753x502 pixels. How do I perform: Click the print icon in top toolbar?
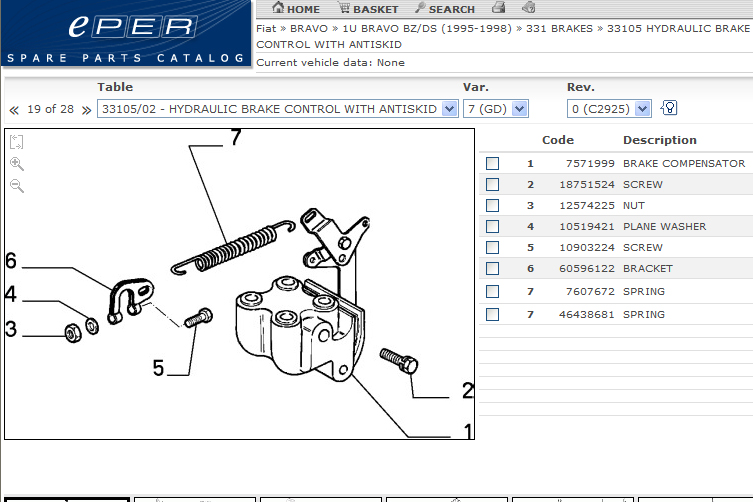click(498, 9)
